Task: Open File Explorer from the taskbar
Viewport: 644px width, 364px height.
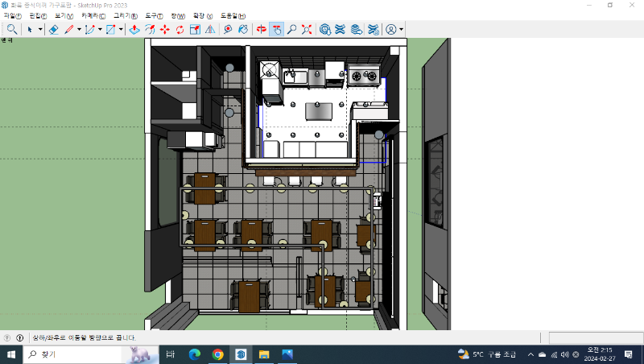Action: (264, 354)
